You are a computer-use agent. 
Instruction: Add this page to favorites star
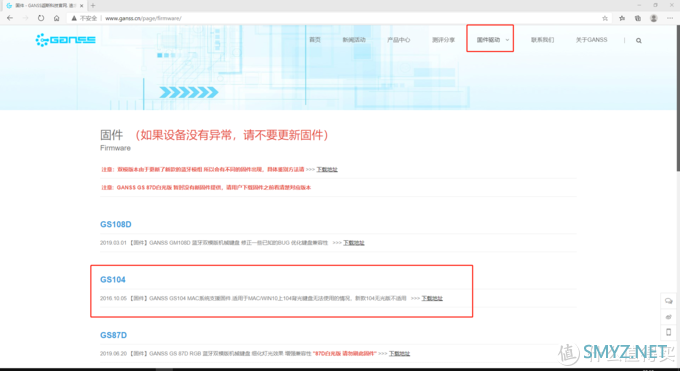(605, 18)
